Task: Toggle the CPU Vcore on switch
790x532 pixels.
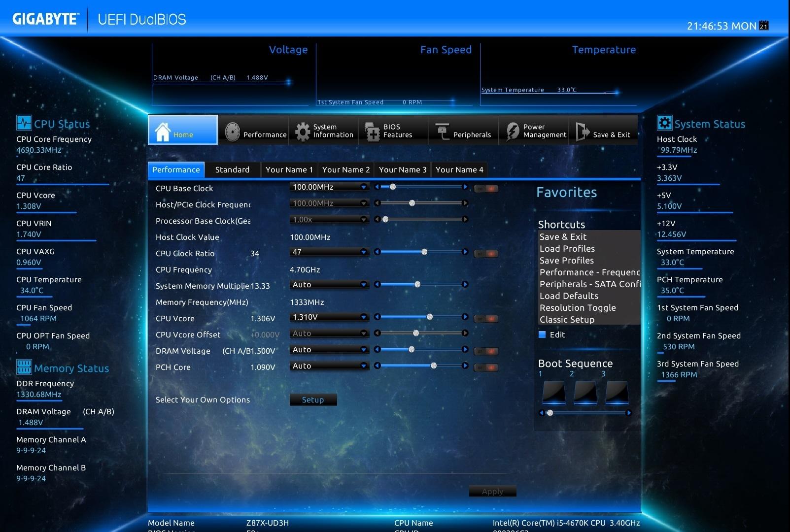Action: (x=486, y=319)
